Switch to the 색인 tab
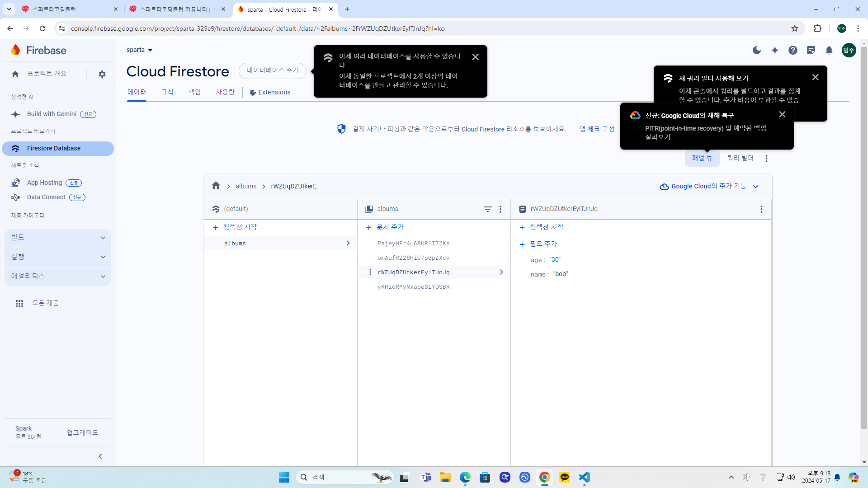Image resolution: width=868 pixels, height=488 pixels. pos(195,92)
